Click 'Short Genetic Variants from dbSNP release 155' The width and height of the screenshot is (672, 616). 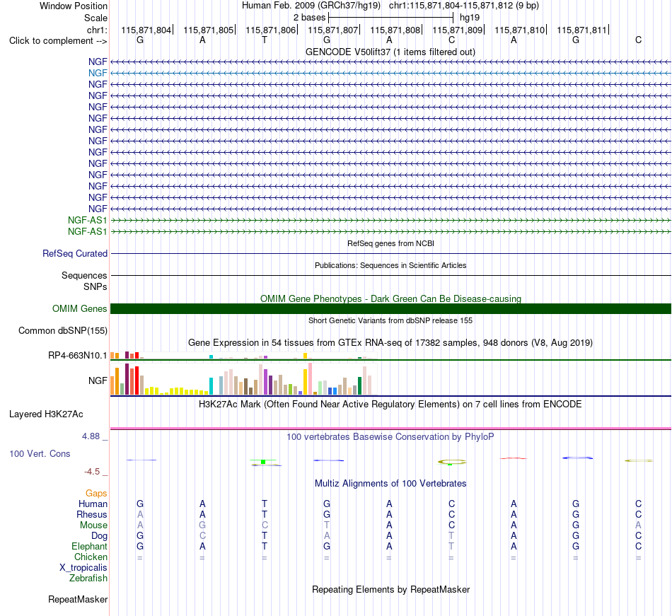[x=390, y=320]
